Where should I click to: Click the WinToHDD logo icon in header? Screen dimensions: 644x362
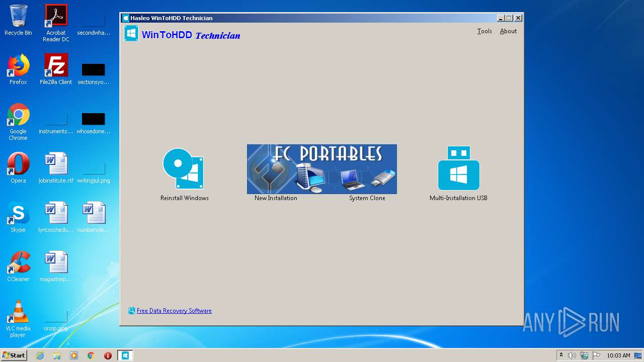tap(131, 34)
